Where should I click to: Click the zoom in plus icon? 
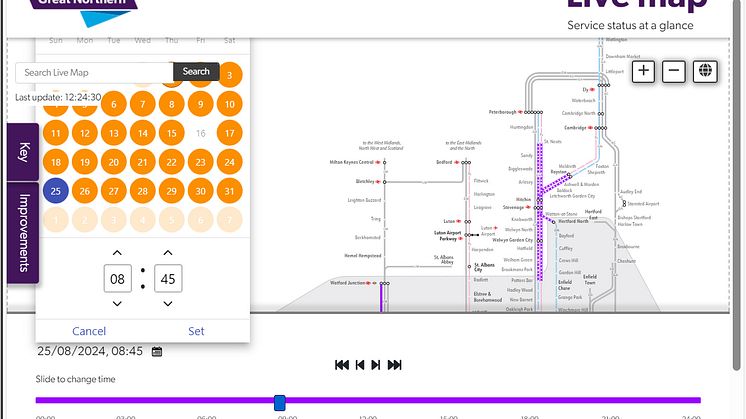click(644, 71)
